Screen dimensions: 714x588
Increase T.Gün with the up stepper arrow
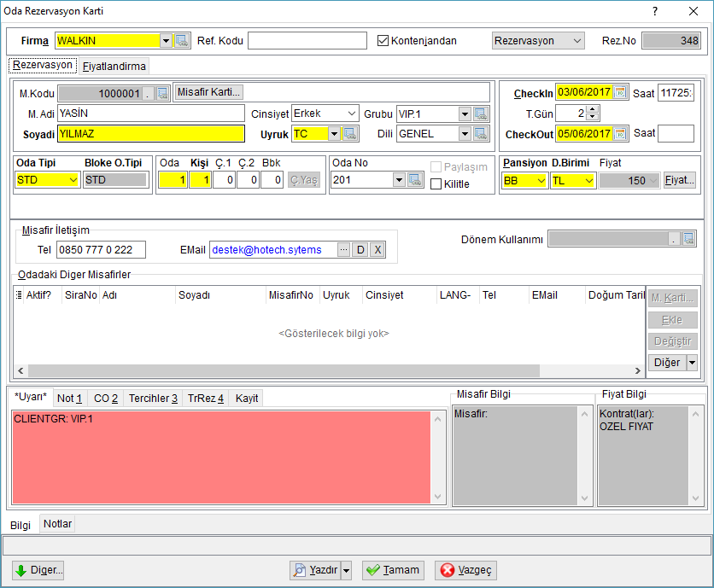[x=593, y=109]
